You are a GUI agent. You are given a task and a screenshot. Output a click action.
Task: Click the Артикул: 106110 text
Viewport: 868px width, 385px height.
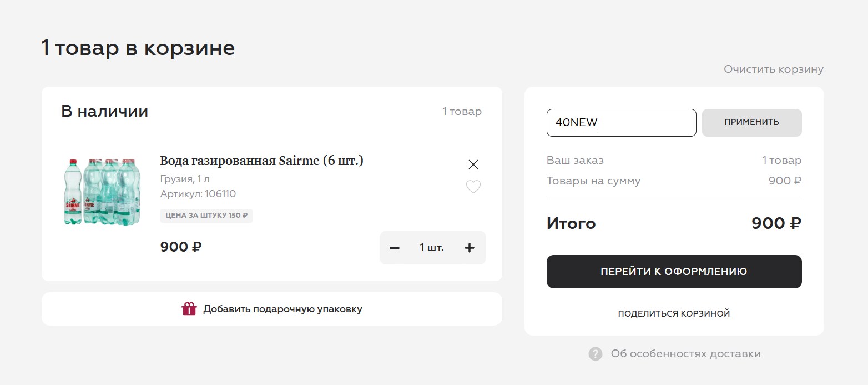point(198,194)
